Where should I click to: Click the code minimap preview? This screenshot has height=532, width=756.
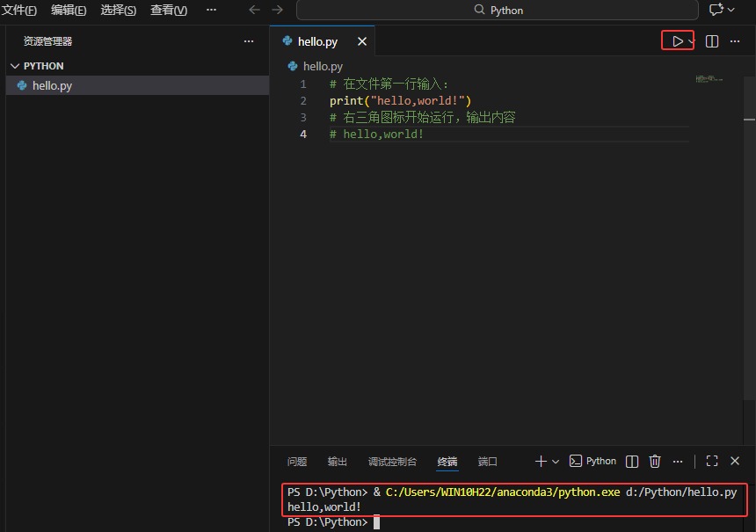click(709, 79)
